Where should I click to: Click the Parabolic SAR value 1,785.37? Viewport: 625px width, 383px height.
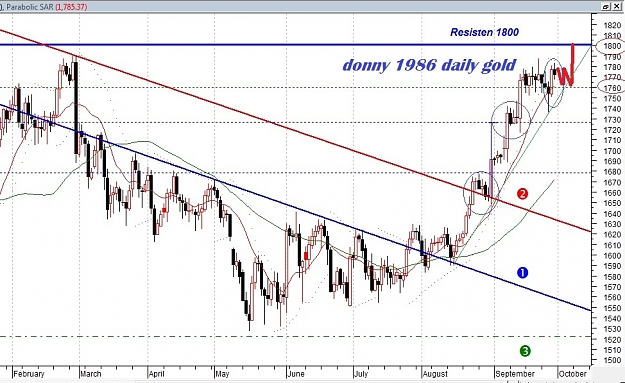point(71,7)
